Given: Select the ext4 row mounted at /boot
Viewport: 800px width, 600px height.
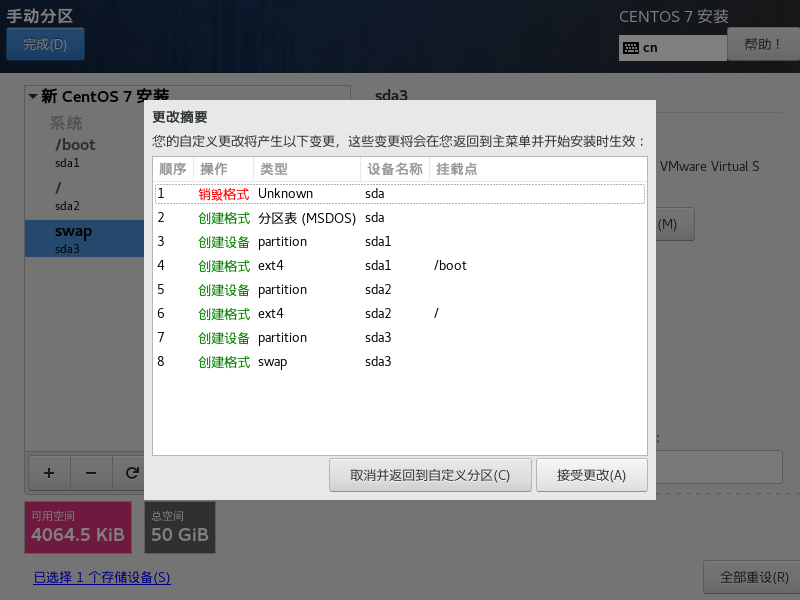Looking at the screenshot, I should pyautogui.click(x=300, y=265).
